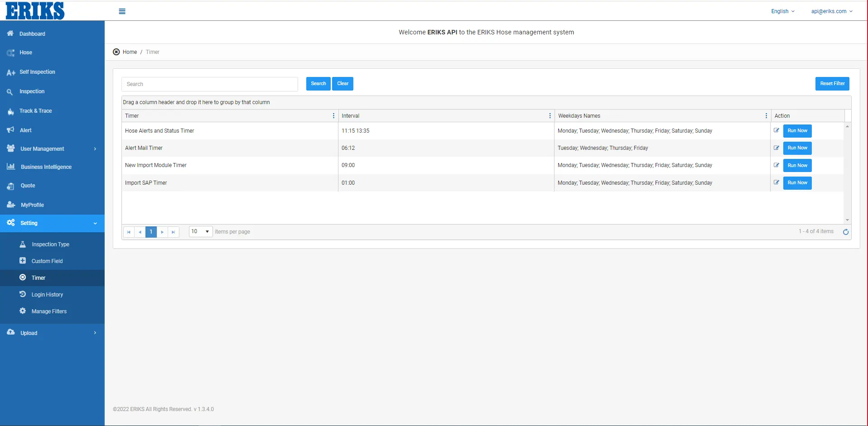Edit the Alert Mail Timer row
This screenshot has height=426, width=868.
tap(776, 148)
